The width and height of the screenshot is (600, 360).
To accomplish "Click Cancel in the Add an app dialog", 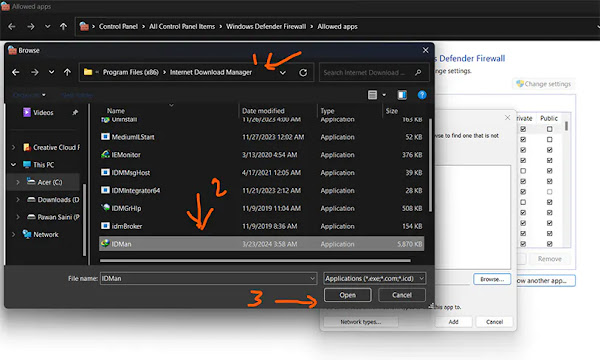I will point(494,322).
